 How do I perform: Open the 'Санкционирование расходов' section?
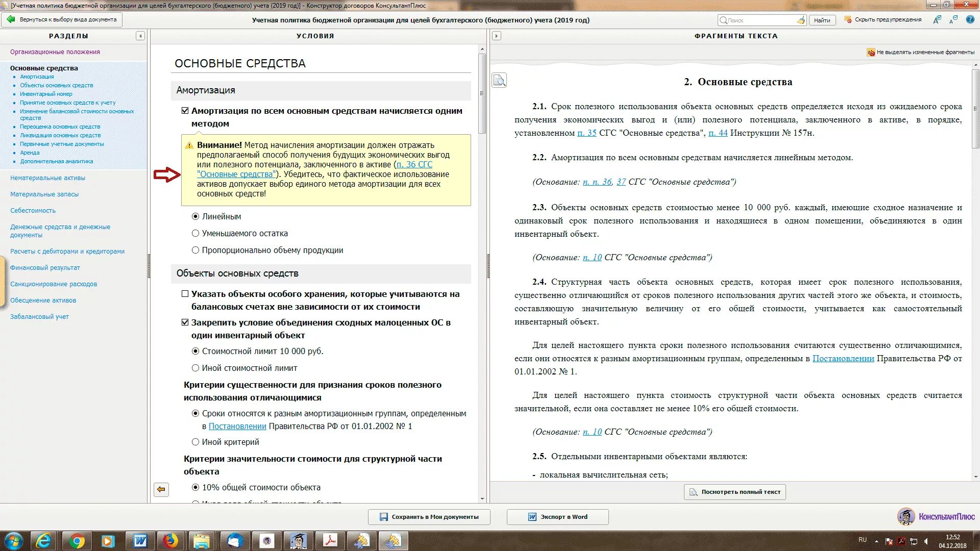[x=54, y=284]
